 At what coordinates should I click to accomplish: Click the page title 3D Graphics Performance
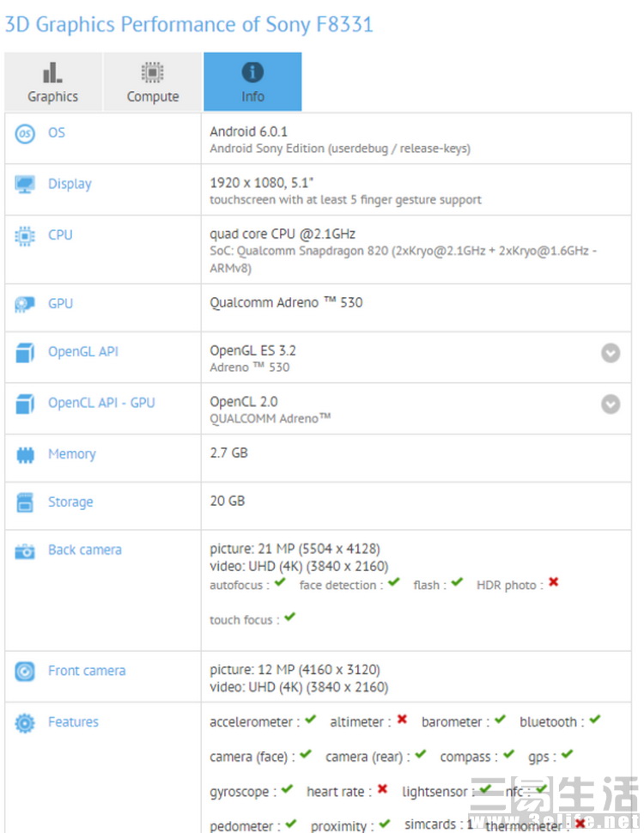pos(189,24)
